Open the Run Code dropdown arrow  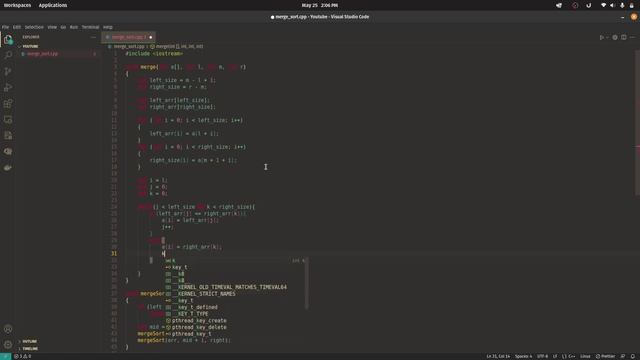pyautogui.click(x=607, y=37)
